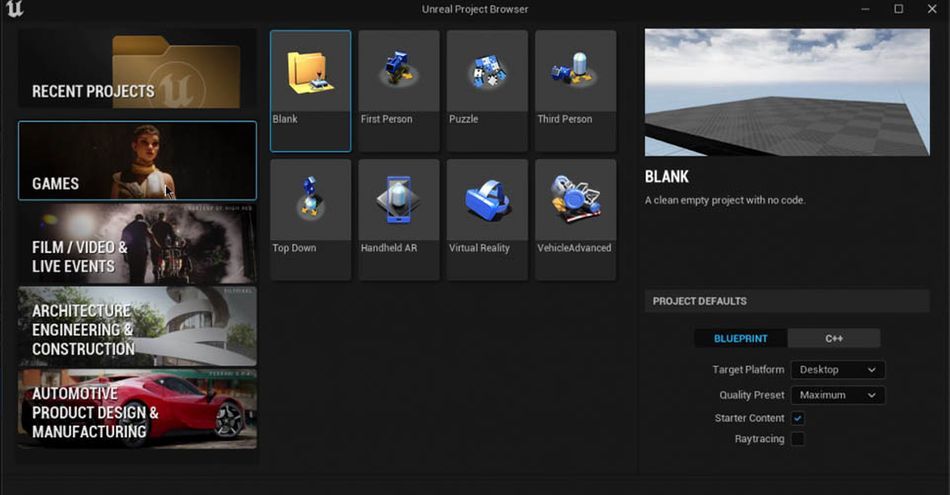Pick the Virtual Reality template

coord(487,219)
